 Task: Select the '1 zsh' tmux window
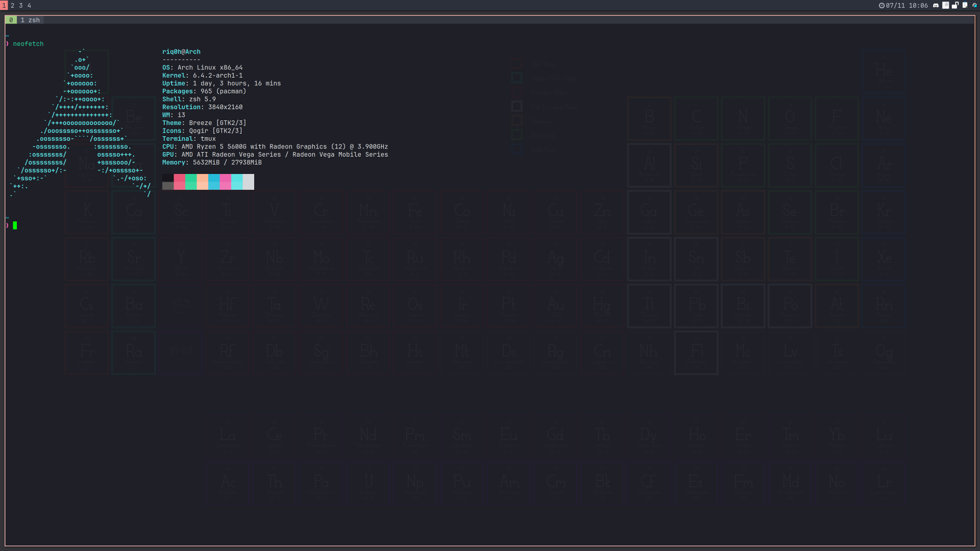[30, 20]
